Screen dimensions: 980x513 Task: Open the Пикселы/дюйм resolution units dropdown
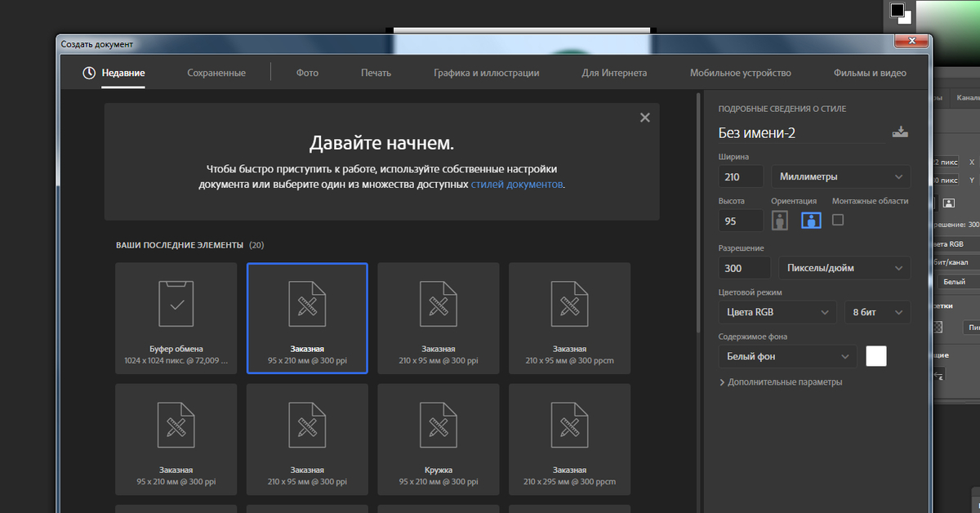click(x=844, y=268)
